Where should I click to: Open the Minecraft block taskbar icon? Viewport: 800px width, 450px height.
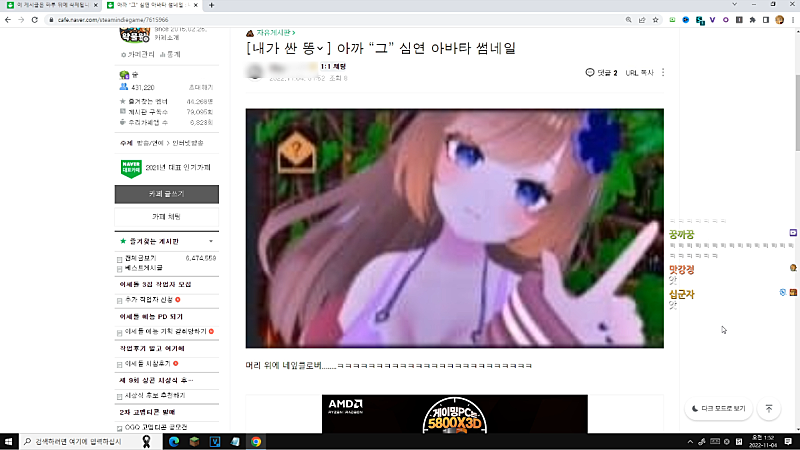coord(194,441)
